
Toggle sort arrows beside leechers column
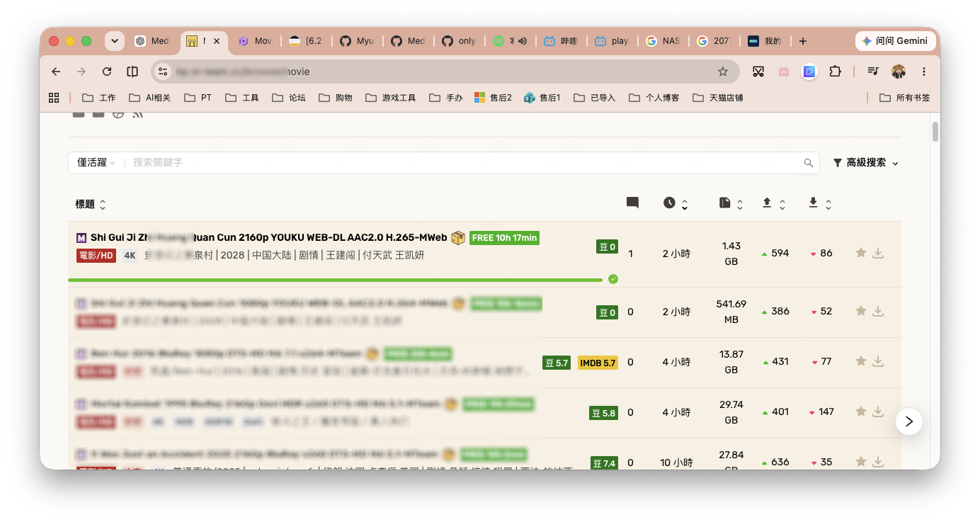(x=828, y=205)
